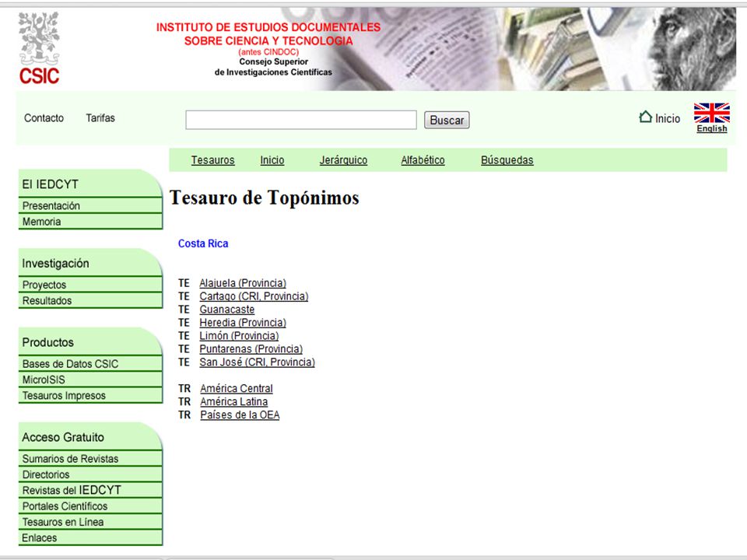Open Limón (Provincia) term
Viewport: 747px width, 560px height.
click(x=239, y=336)
